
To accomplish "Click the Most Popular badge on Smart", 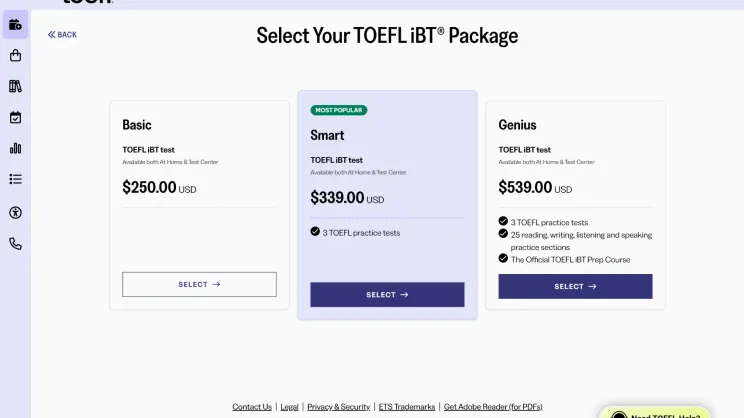I will tap(339, 110).
